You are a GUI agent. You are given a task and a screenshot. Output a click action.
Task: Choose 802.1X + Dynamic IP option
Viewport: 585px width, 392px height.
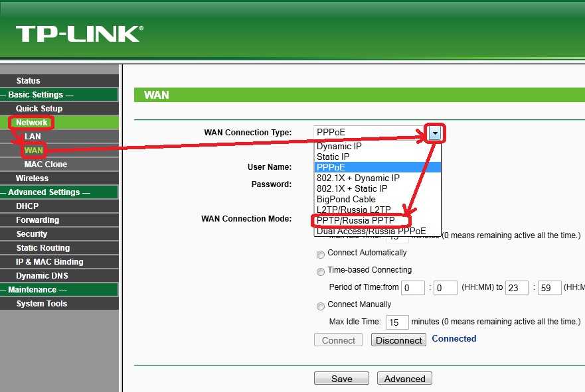click(378, 178)
